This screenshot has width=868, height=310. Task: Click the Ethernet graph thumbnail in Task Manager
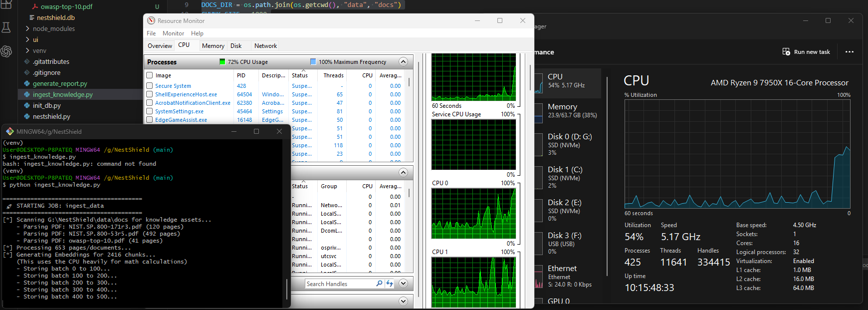coord(539,277)
